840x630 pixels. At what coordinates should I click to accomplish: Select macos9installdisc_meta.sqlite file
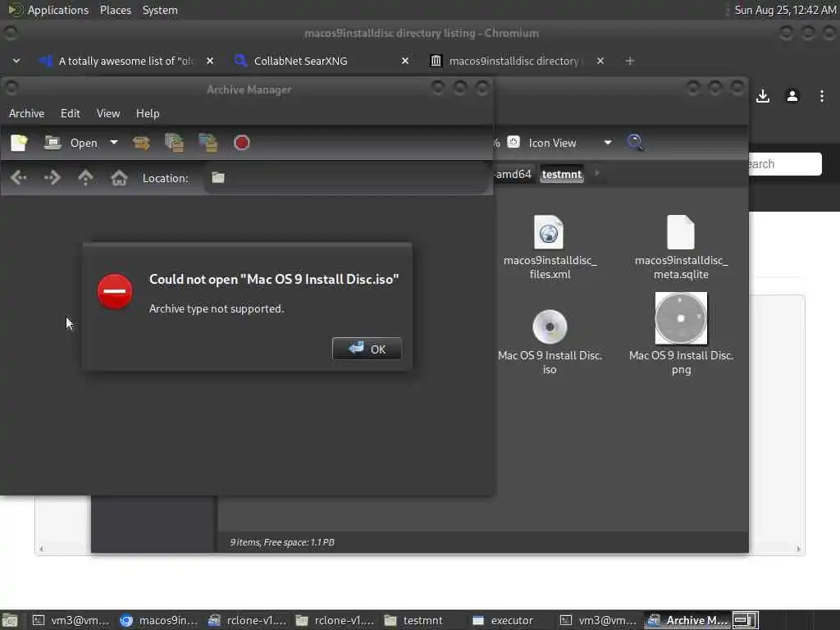(681, 247)
